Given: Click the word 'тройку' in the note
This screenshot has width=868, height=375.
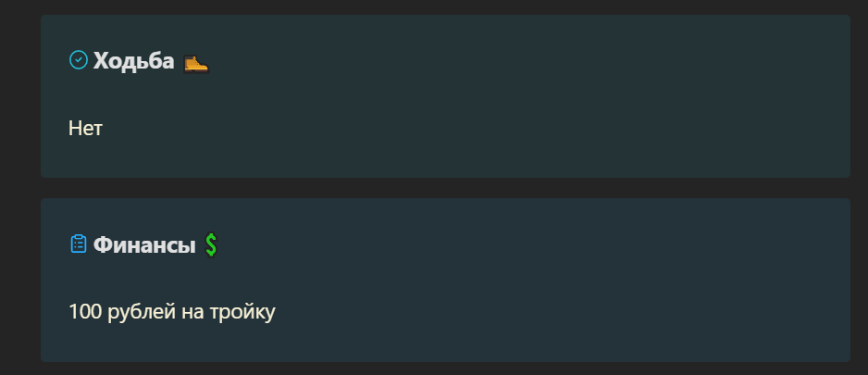Looking at the screenshot, I should tap(242, 313).
